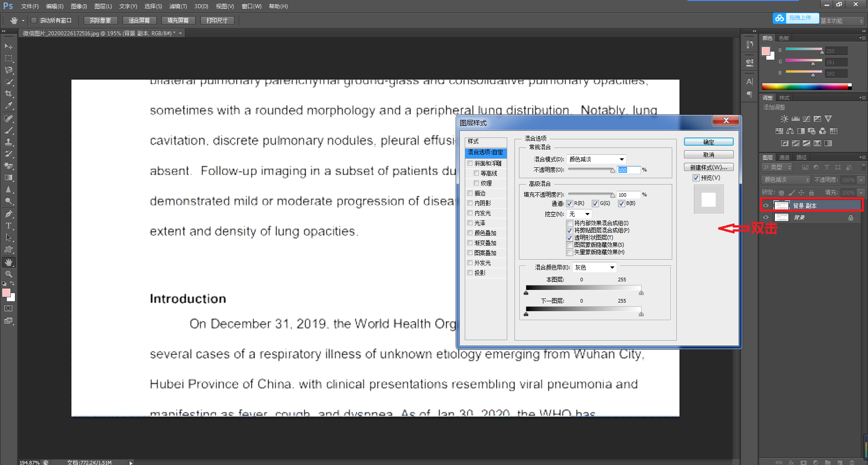Select the Type tool
Viewport: 868px width, 465px height.
click(x=9, y=226)
